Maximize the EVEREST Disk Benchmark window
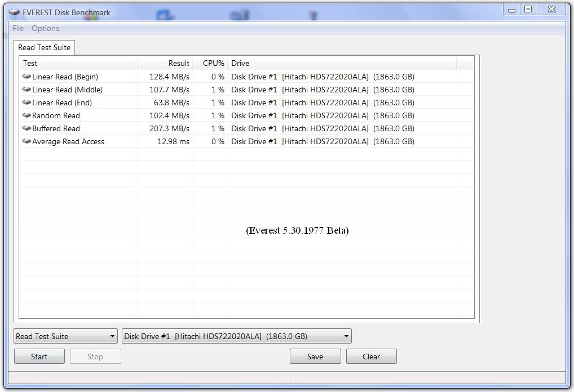Viewport: 574px width, 392px height. [528, 9]
